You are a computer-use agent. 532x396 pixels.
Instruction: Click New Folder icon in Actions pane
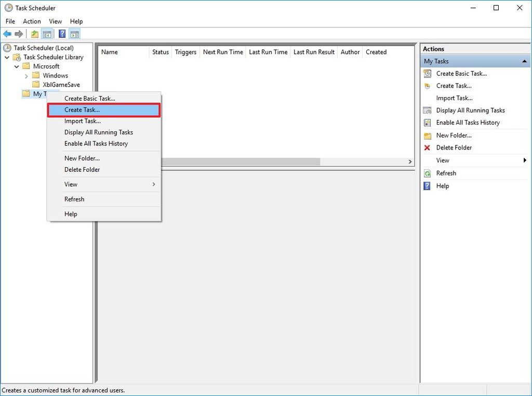click(428, 135)
